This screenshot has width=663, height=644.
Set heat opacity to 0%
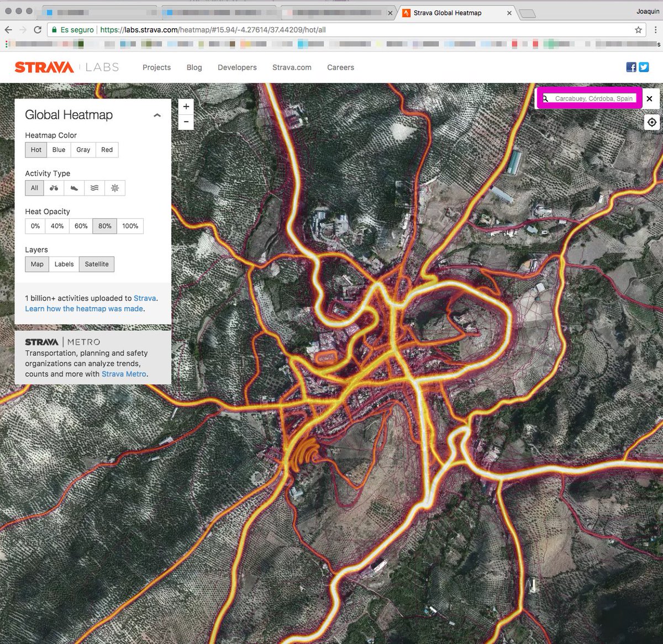pyautogui.click(x=35, y=226)
